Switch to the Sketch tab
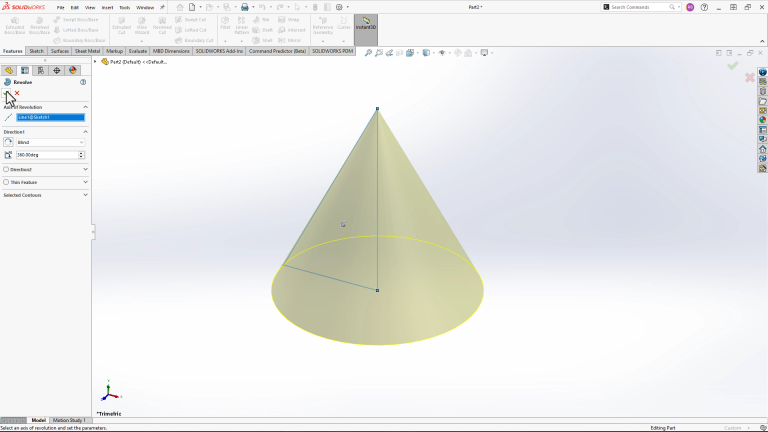Screen dimensions: 768x432 (x=36, y=51)
